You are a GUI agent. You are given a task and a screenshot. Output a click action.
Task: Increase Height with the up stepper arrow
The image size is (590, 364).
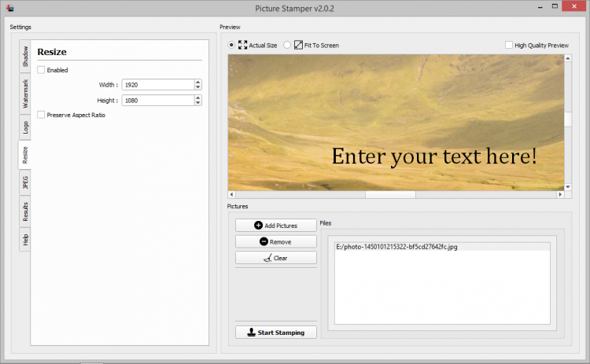point(198,97)
